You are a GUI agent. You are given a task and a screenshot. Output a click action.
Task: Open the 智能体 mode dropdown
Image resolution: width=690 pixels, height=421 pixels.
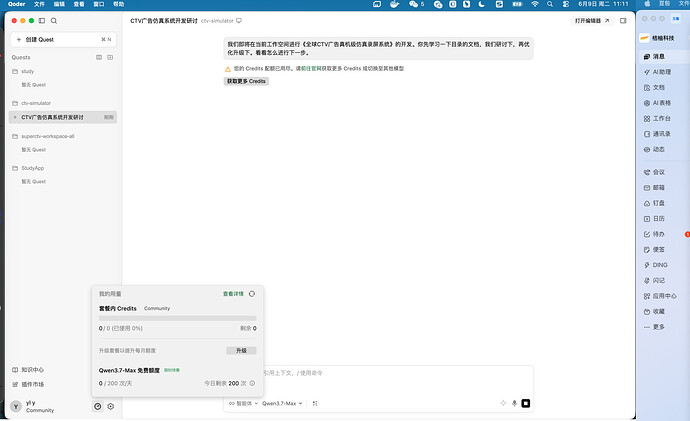243,403
